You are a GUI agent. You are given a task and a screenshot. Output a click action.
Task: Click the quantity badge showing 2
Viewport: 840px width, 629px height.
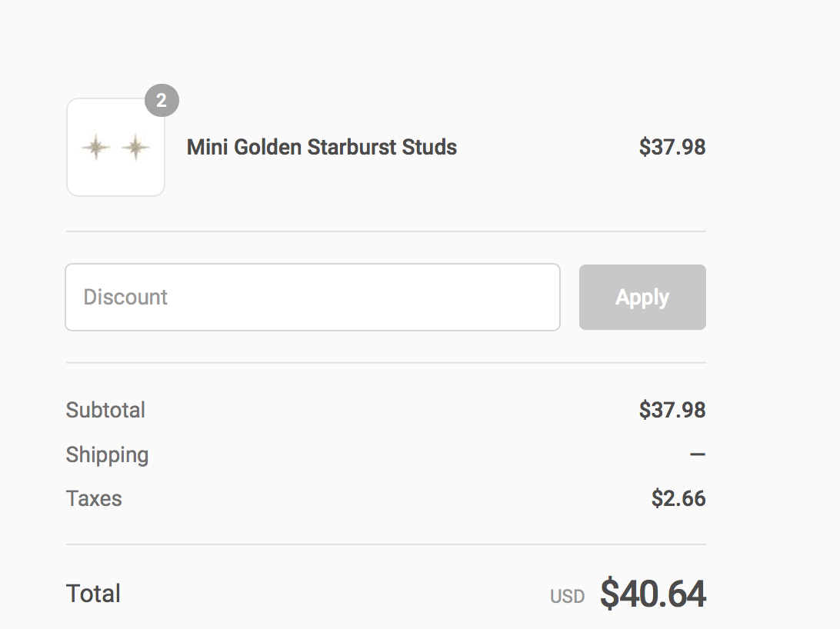[162, 101]
